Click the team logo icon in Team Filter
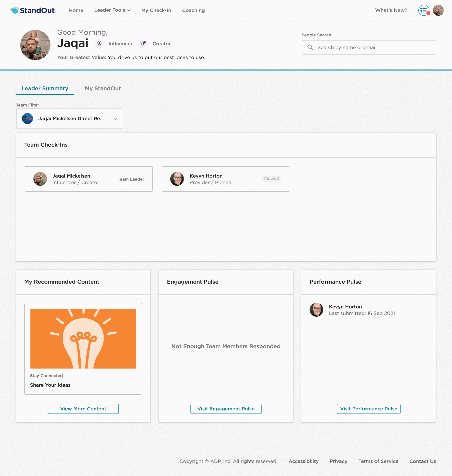This screenshot has height=476, width=452. (x=27, y=118)
